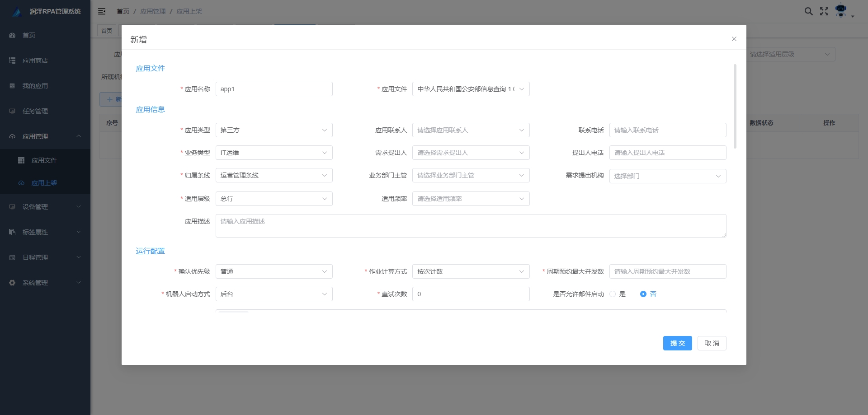Viewport: 868px width, 415px height.
Task: Click the 联系电话 input field
Action: click(668, 130)
